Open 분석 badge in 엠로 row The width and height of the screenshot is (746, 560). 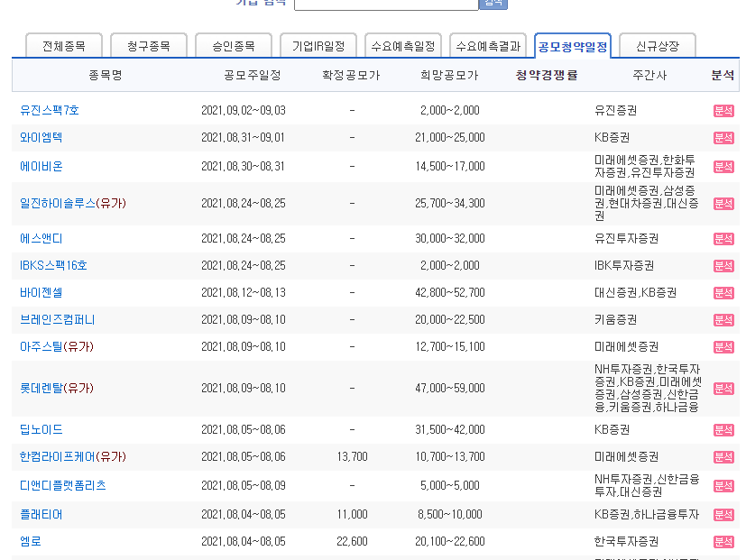(x=723, y=542)
